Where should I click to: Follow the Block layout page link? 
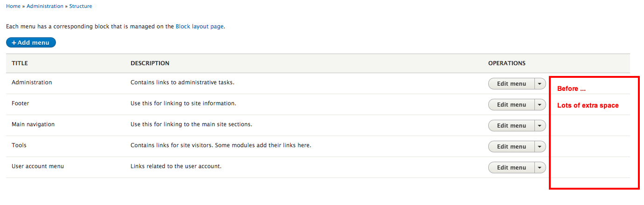200,27
